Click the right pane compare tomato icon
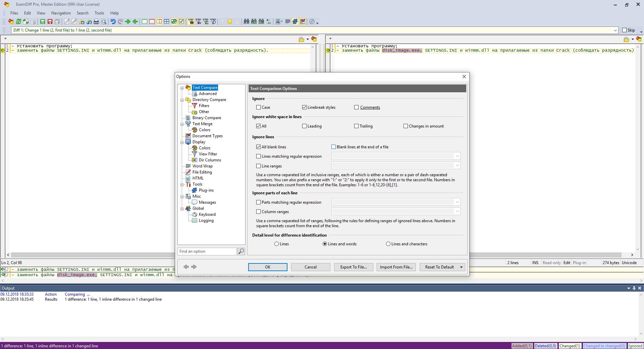Image resolution: width=644 pixels, height=349 pixels. tap(639, 39)
